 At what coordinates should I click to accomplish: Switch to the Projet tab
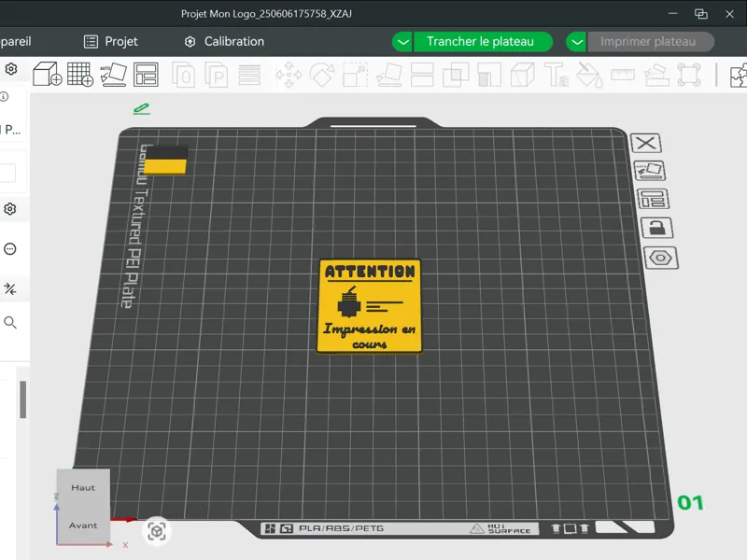[111, 42]
